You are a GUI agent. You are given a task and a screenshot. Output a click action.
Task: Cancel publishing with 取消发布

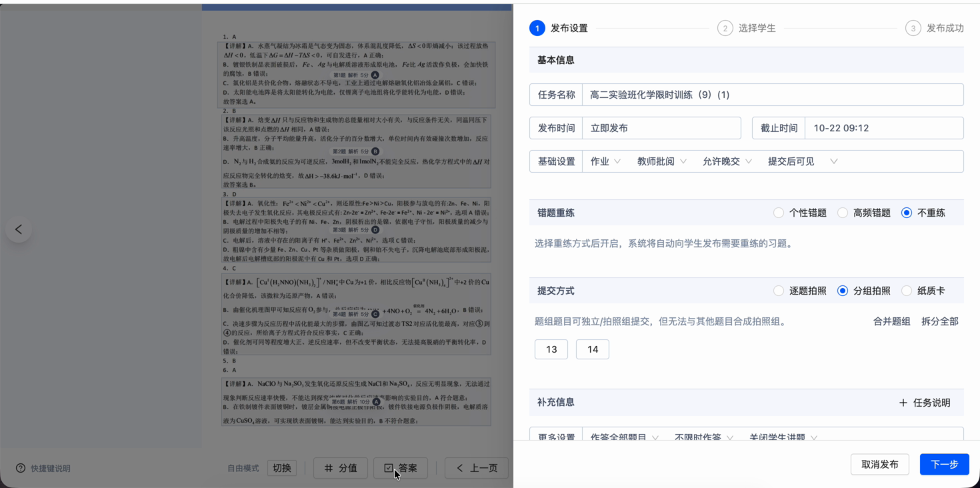click(880, 465)
